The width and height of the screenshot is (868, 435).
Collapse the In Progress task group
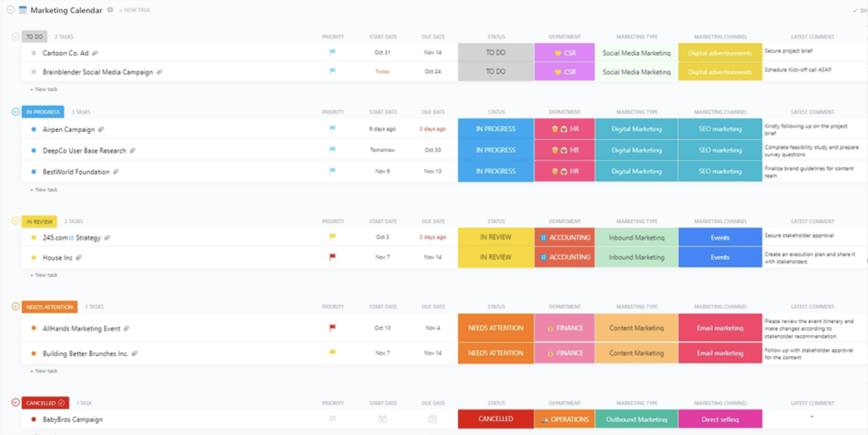tap(15, 112)
